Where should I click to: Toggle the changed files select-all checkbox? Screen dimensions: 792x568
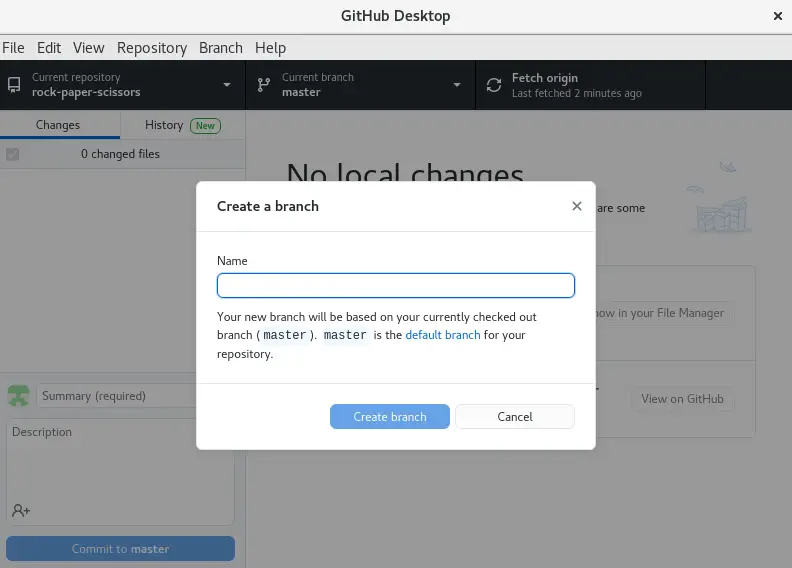point(13,154)
